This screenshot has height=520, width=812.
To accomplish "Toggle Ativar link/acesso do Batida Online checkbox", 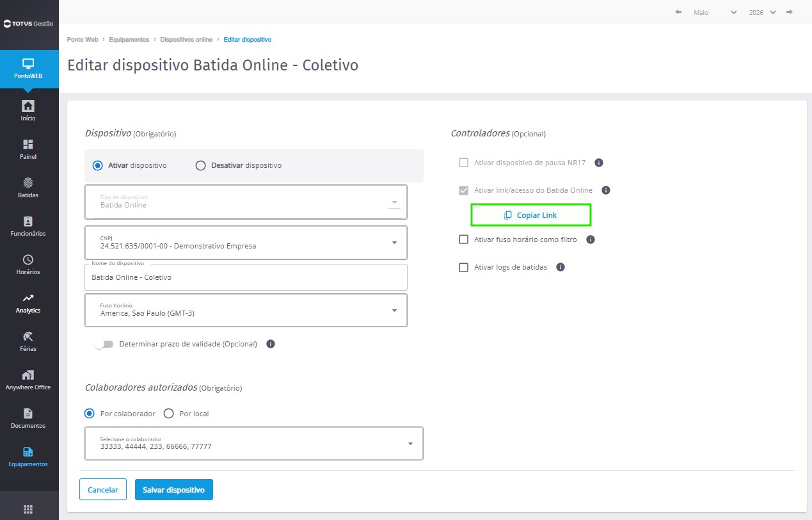I will [464, 190].
